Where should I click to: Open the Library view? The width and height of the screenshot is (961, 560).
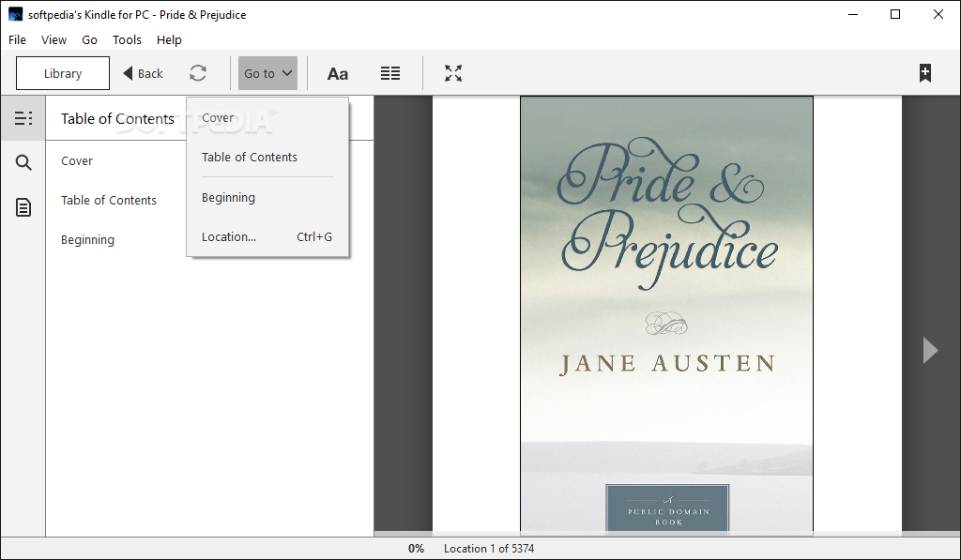(63, 73)
